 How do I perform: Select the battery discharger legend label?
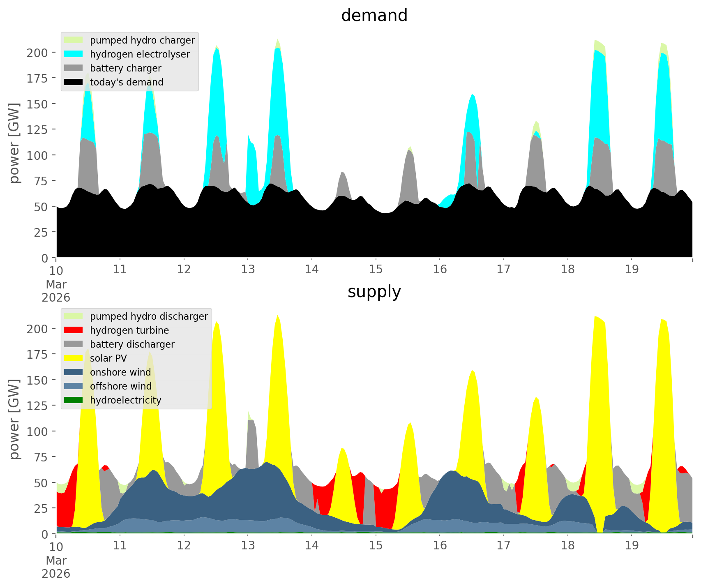coord(132,344)
